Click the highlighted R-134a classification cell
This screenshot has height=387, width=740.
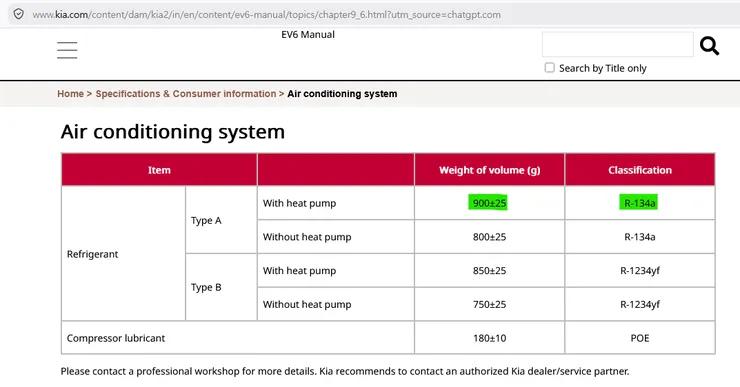[639, 203]
